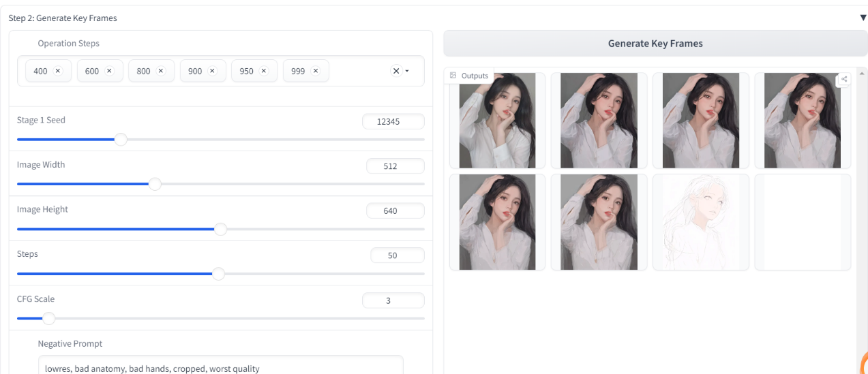Click the Operation Steps label

click(69, 44)
